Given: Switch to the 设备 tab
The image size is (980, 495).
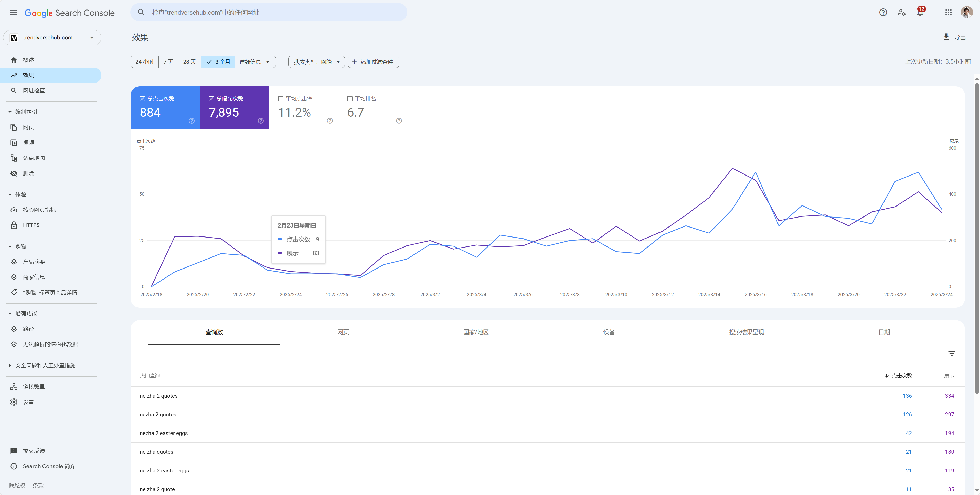Looking at the screenshot, I should 609,332.
